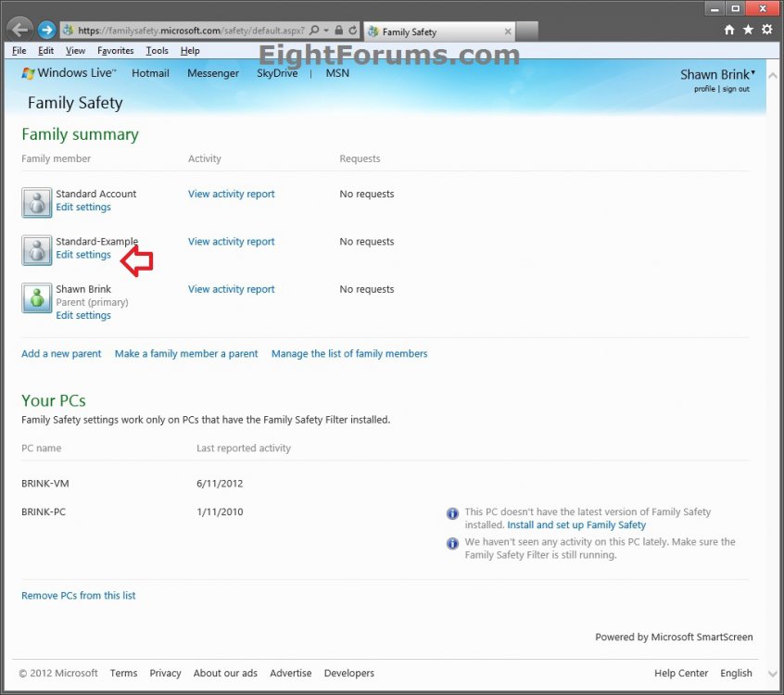Open the Tools menu

157,51
